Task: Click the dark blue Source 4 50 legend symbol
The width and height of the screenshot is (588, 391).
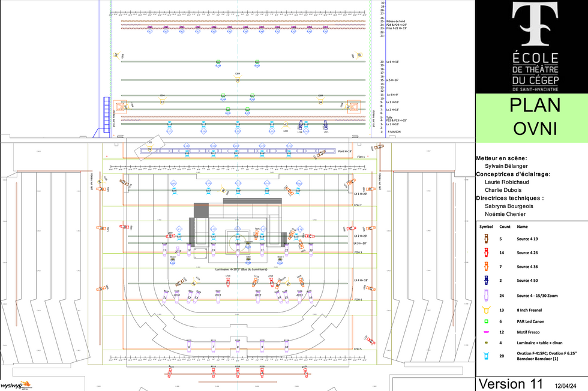Action: point(486,281)
